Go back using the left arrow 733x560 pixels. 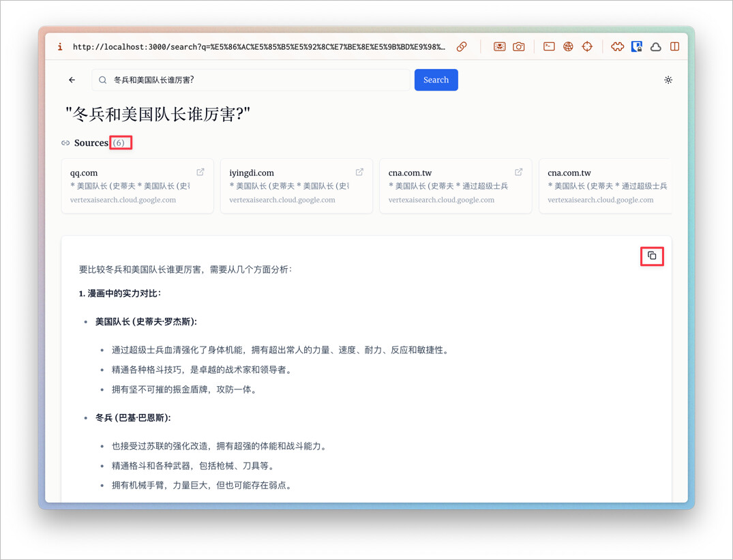point(72,80)
